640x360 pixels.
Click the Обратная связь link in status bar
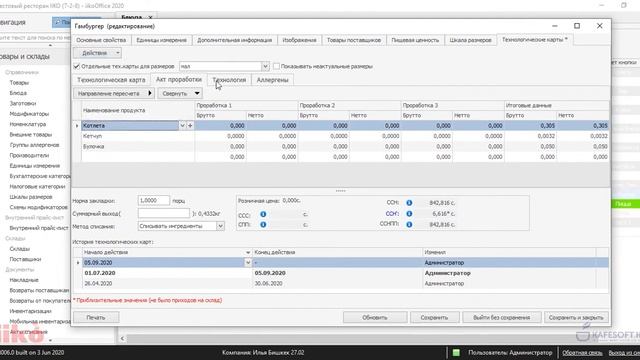(x=582, y=353)
